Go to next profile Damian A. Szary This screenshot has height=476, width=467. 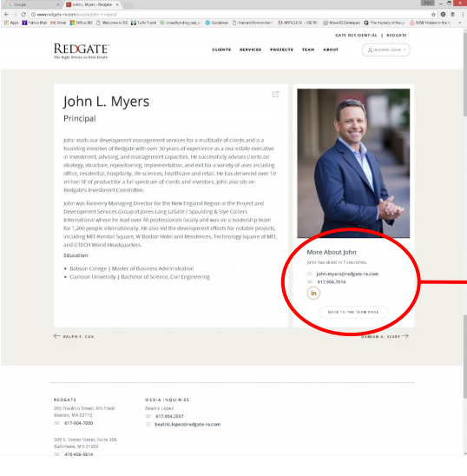[x=385, y=336]
